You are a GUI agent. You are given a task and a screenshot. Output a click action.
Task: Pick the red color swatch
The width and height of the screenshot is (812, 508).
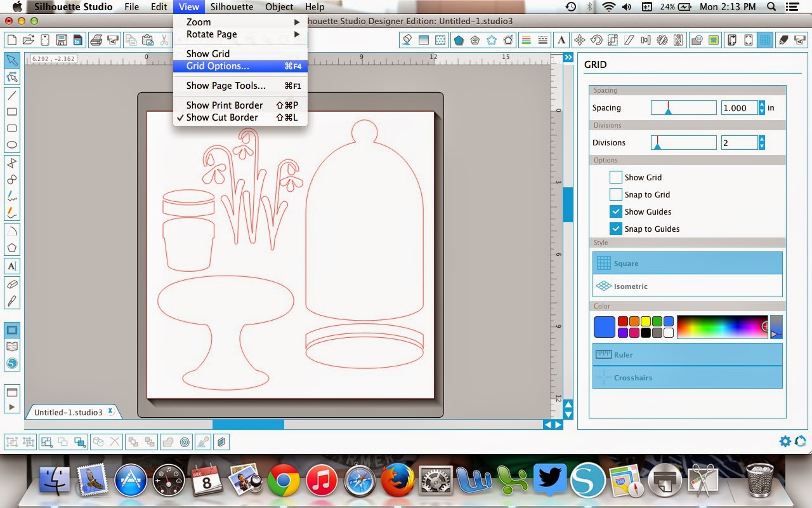(623, 322)
